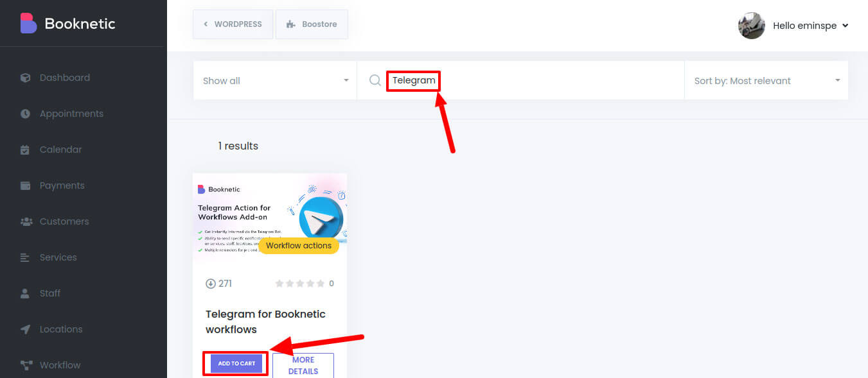The width and height of the screenshot is (868, 378).
Task: Click the Calendar icon in sidebar
Action: click(x=26, y=150)
